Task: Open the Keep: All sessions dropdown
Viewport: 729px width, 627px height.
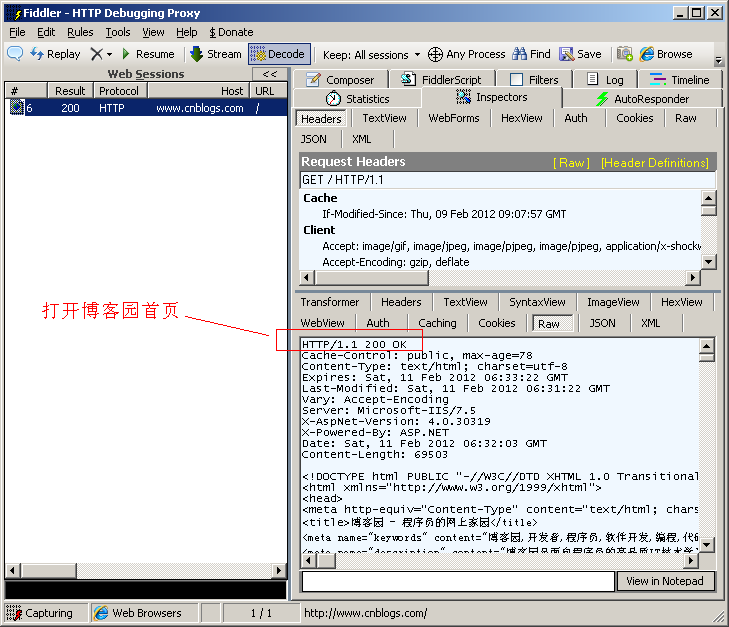Action: [x=371, y=54]
